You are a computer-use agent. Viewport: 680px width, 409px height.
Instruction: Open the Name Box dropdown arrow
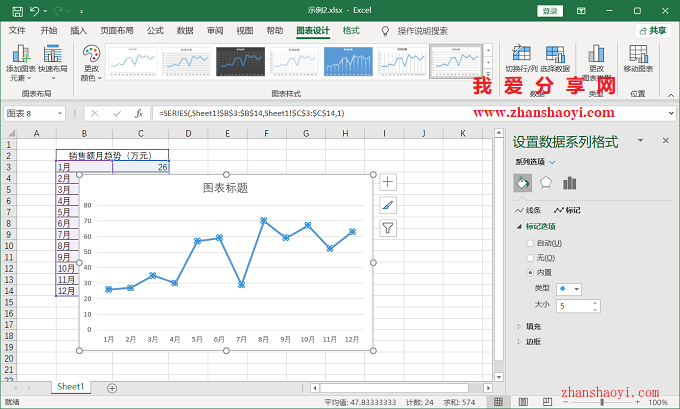coord(60,114)
